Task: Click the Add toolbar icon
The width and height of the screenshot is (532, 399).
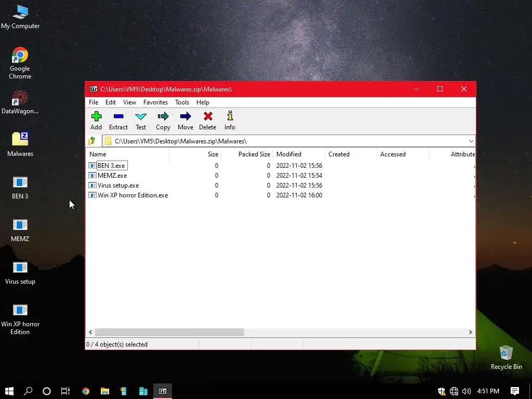Action: [x=96, y=121]
